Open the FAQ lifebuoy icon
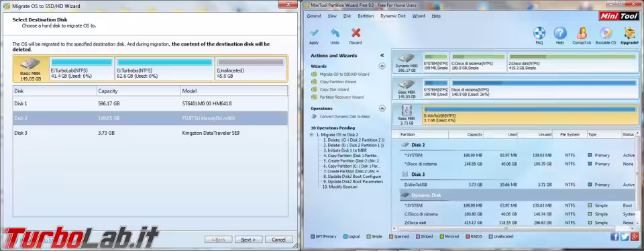Image resolution: width=644 pixels, height=251 pixels. (539, 33)
